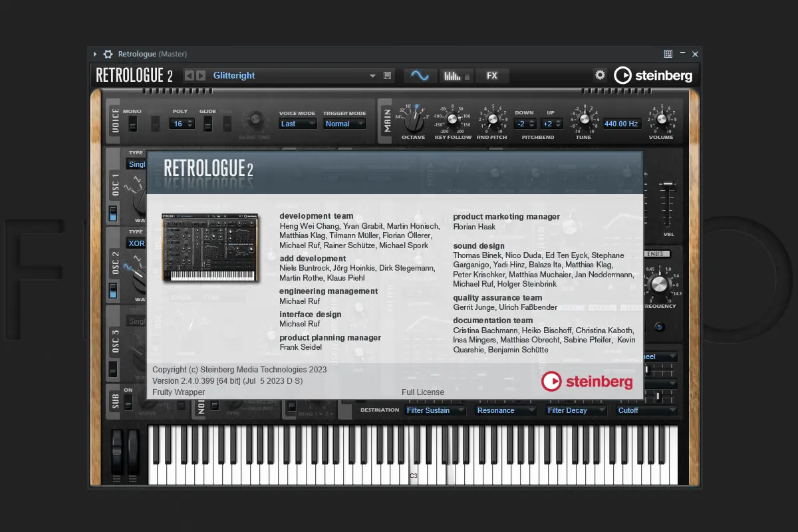Expand the plugin window menu arrow
The height and width of the screenshot is (532, 798).
pyautogui.click(x=95, y=55)
